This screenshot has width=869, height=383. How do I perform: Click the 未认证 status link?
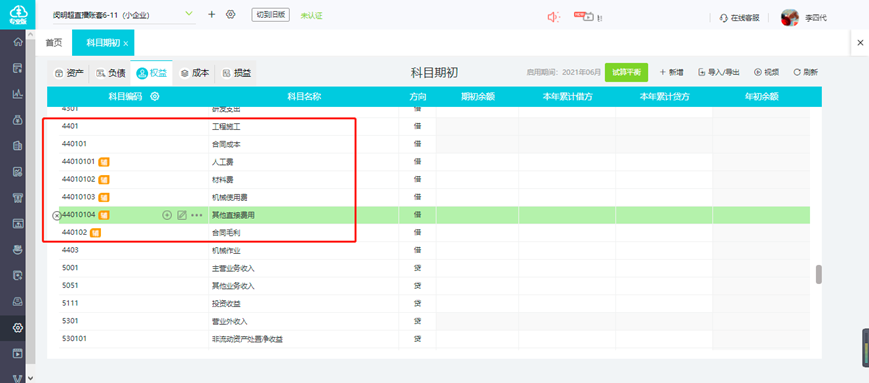point(311,16)
